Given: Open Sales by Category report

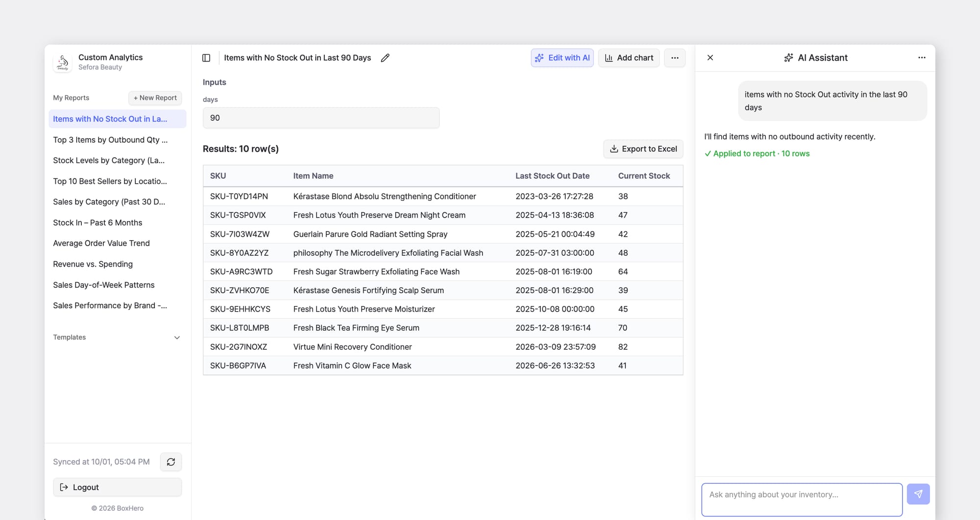Looking at the screenshot, I should 117,202.
